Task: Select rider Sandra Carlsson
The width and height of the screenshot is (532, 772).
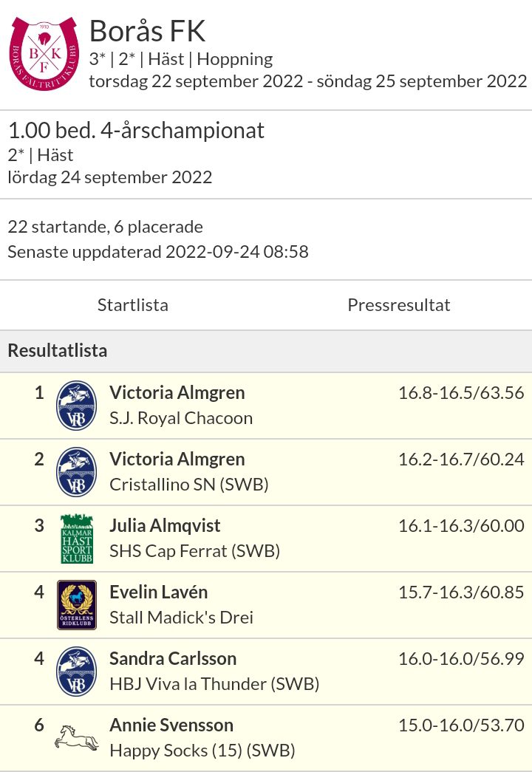Action: [173, 658]
